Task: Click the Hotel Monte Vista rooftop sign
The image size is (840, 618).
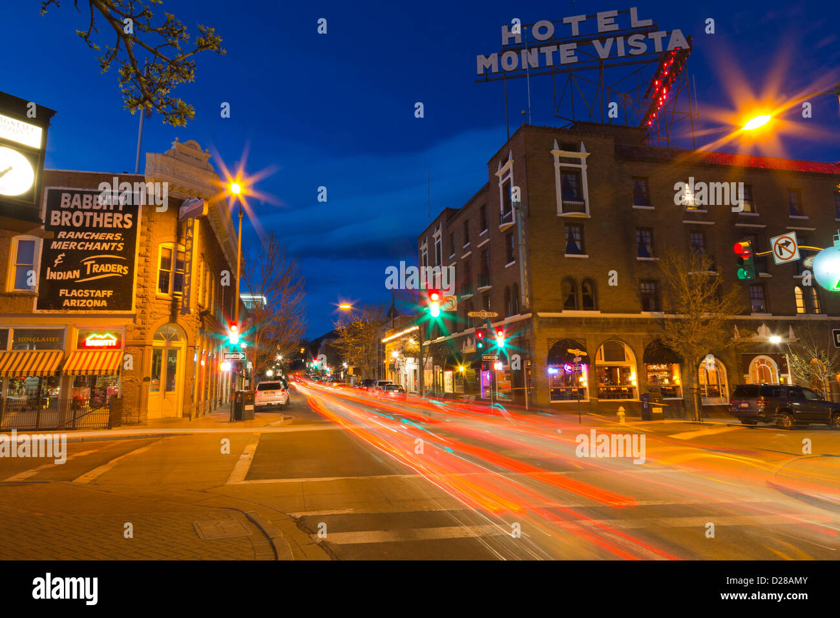Action: 583,42
